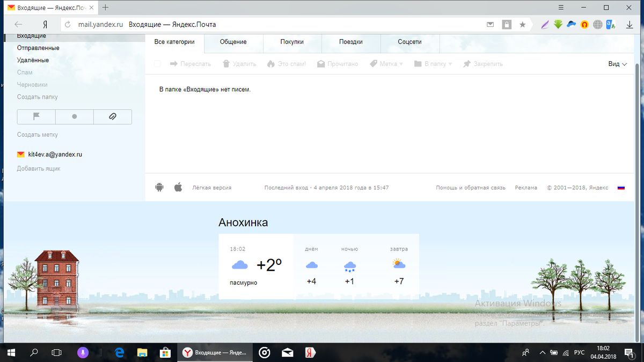Image resolution: width=644 pixels, height=362 pixels.
Task: Open taskbar search magnifier
Action: pyautogui.click(x=34, y=352)
